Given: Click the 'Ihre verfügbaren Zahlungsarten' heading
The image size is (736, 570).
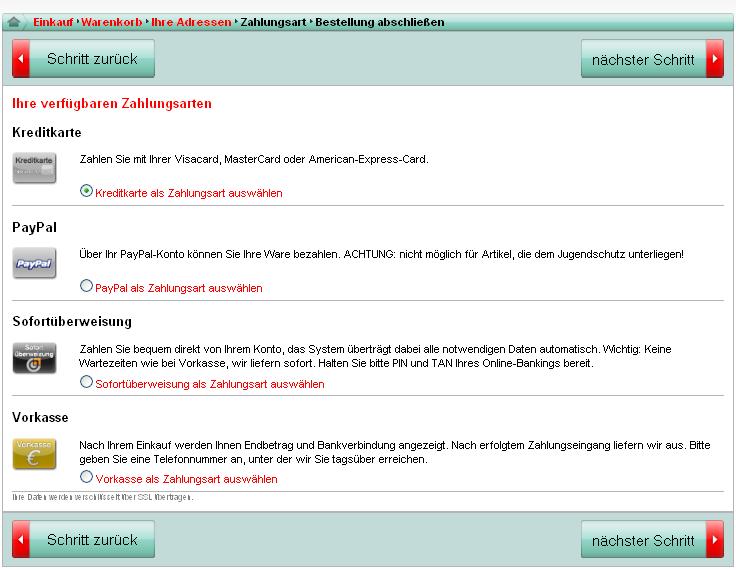Looking at the screenshot, I should coord(112,103).
